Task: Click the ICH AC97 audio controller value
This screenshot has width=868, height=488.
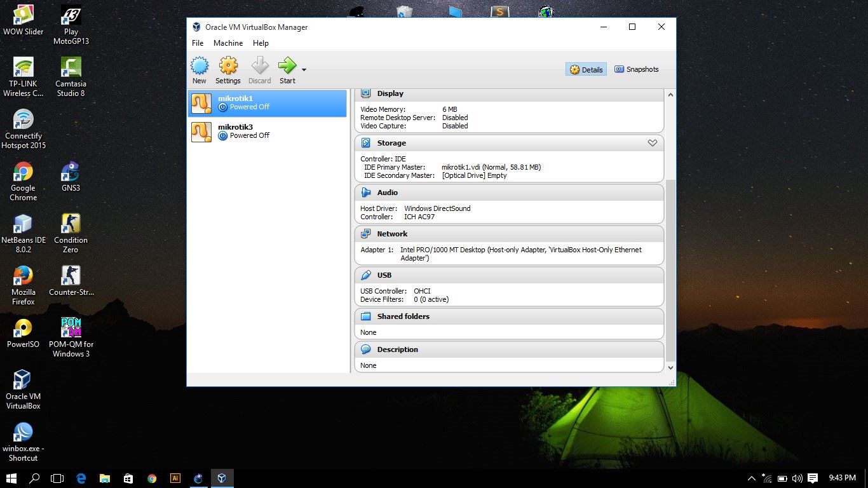Action: [419, 217]
